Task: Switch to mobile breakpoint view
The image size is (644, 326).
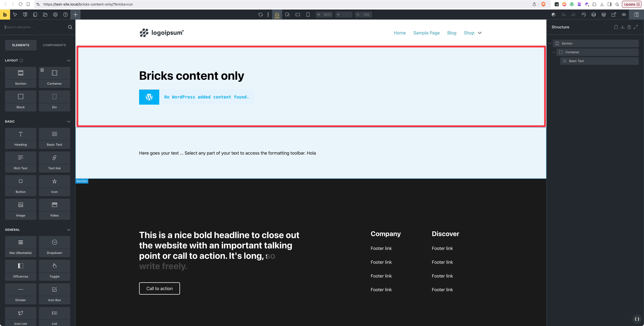Action: click(308, 14)
